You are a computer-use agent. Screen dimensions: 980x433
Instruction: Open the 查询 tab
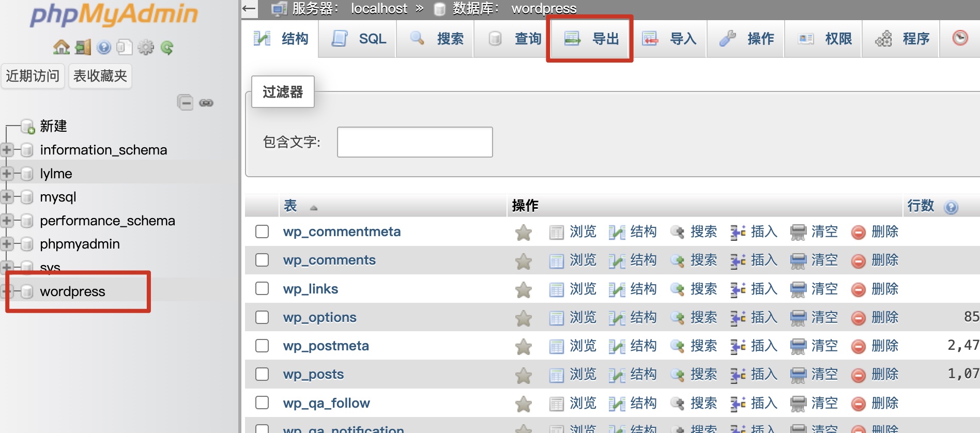pyautogui.click(x=513, y=39)
